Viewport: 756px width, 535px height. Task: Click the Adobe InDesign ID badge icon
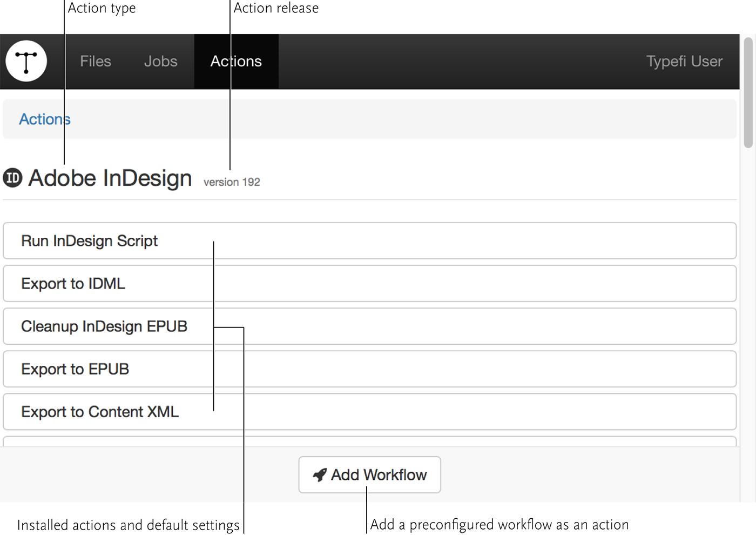pos(12,178)
